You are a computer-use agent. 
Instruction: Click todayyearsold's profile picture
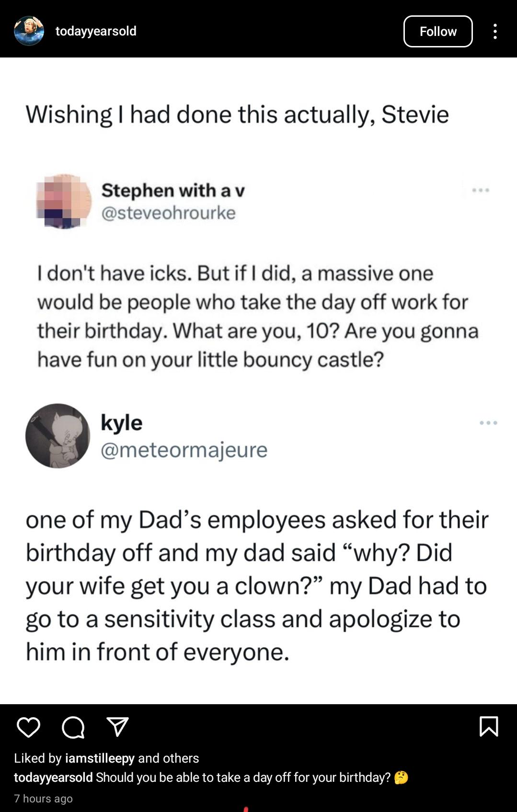(30, 31)
